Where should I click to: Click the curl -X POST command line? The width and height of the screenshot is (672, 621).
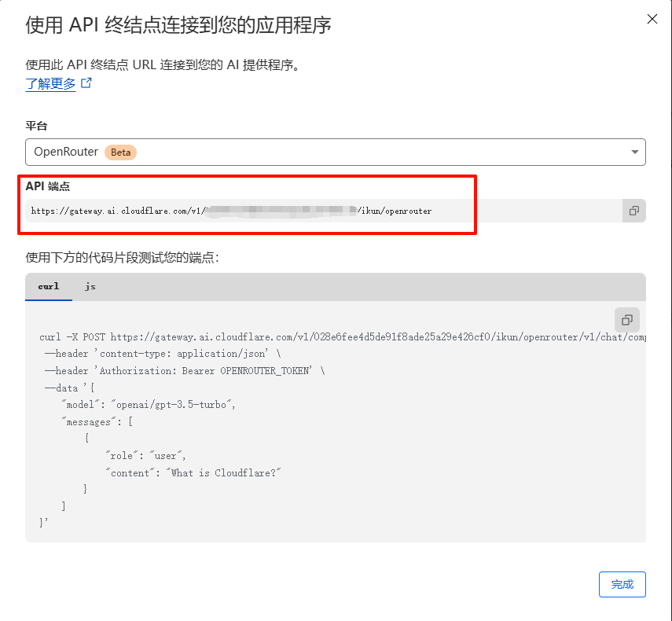[342, 337]
